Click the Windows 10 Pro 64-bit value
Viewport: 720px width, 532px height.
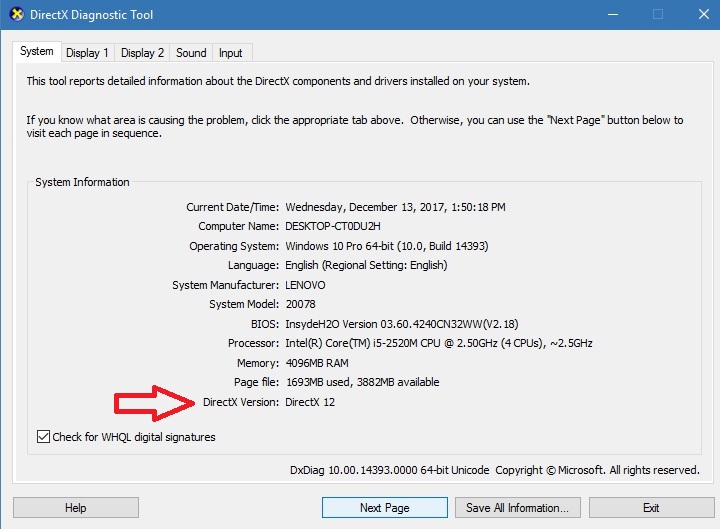(387, 246)
